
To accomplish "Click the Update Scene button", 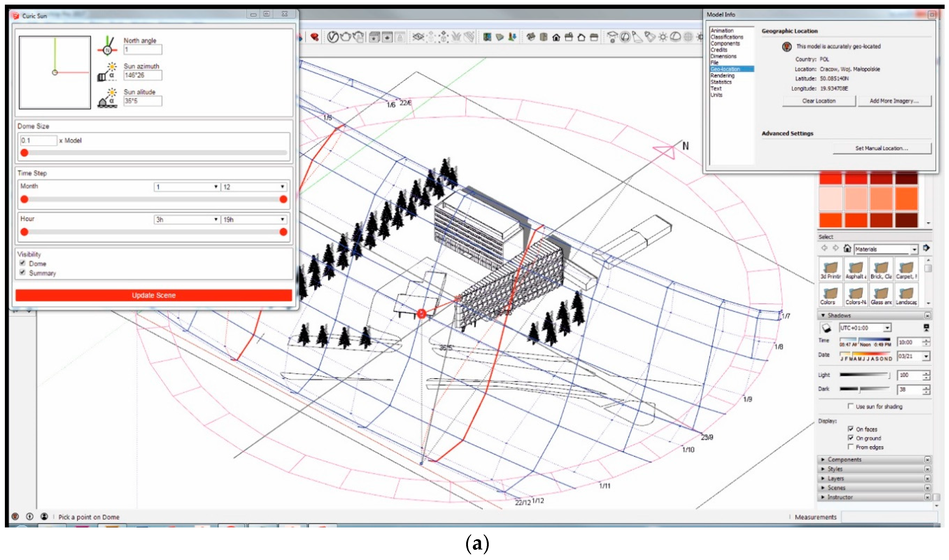I will click(x=154, y=295).
